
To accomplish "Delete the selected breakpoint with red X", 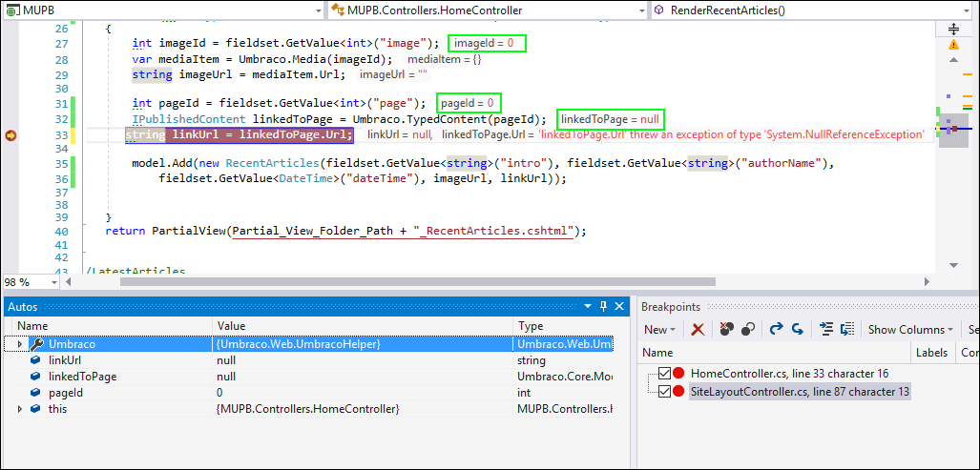I will (x=698, y=330).
